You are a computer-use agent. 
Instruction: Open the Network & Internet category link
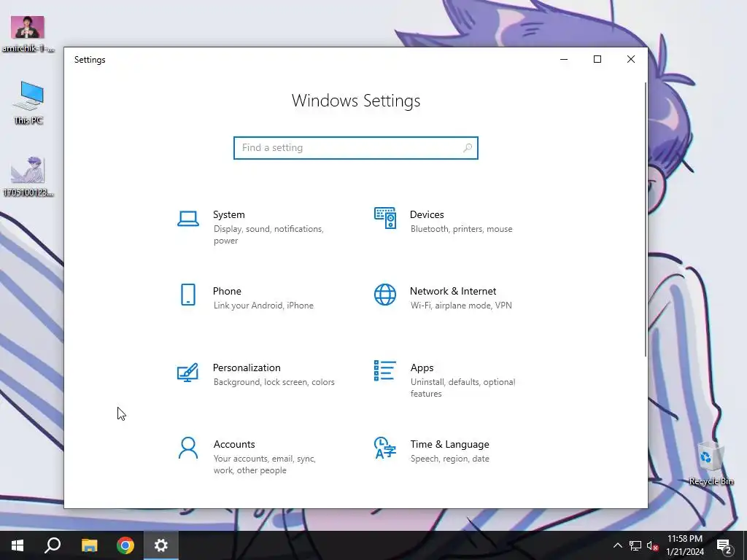453,292
